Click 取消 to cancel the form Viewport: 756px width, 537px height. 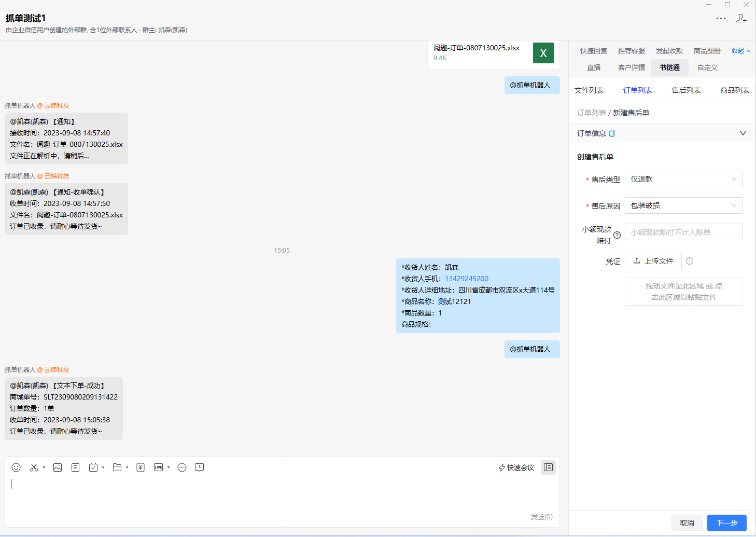pos(687,523)
